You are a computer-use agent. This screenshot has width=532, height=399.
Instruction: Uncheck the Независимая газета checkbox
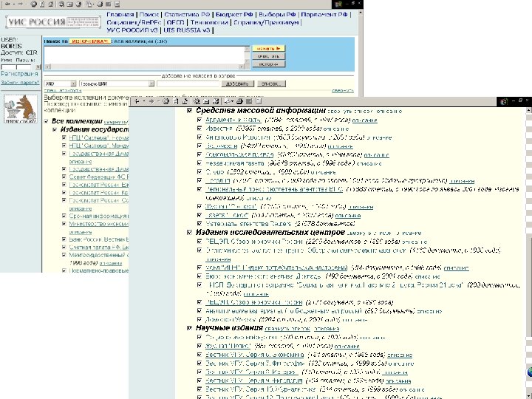(199, 163)
